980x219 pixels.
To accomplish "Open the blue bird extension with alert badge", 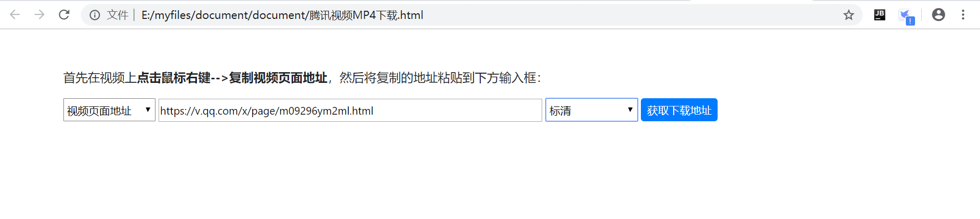I will tap(906, 16).
